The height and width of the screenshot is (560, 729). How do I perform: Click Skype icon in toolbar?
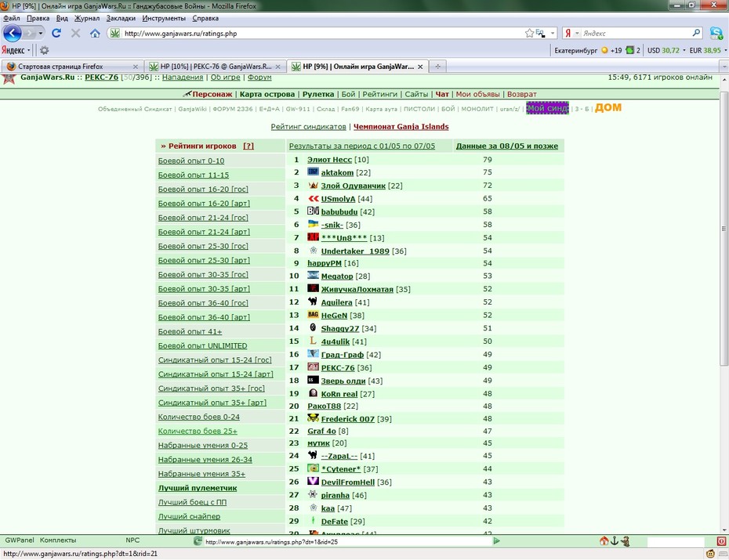click(x=716, y=34)
